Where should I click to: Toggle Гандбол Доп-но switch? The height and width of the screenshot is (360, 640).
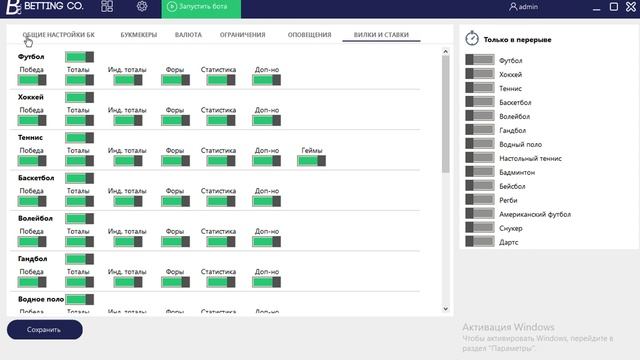point(266,282)
